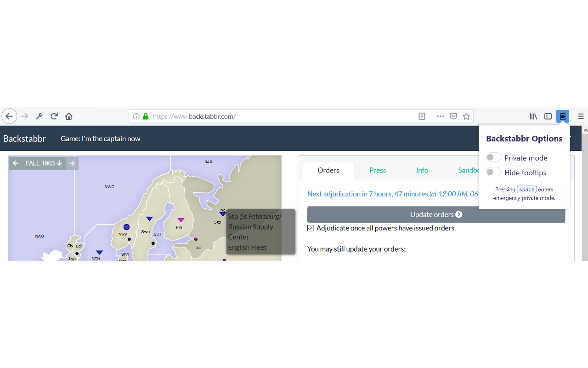Screen dimensions: 588x368
Task: Click the SKA region label
Action: 125,254
